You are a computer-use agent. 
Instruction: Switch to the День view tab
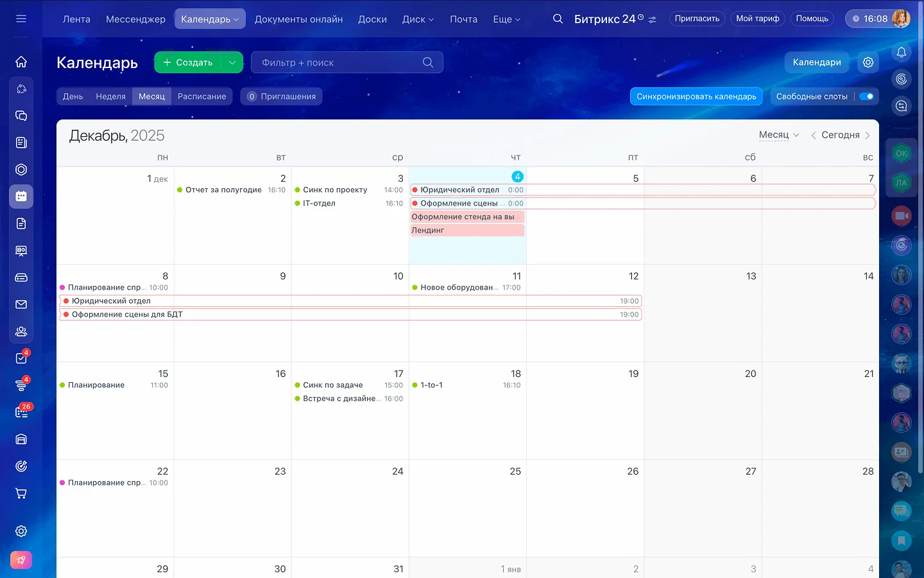click(73, 96)
